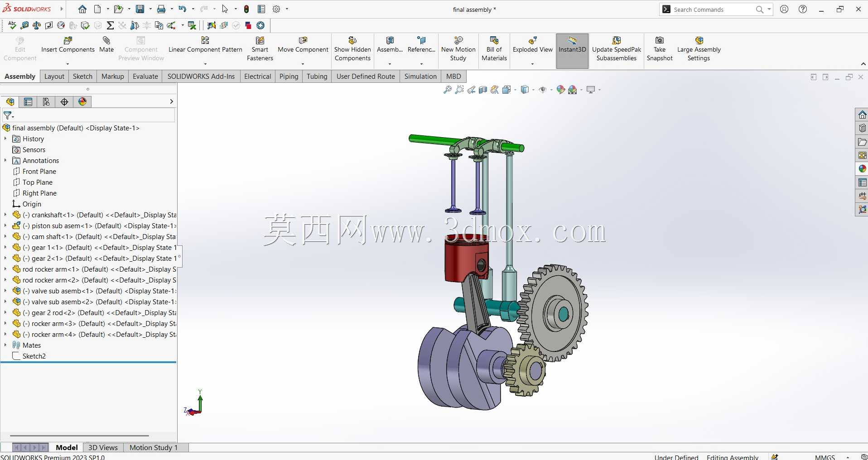
Task: Open the ConfigurationManager tab
Action: (46, 102)
